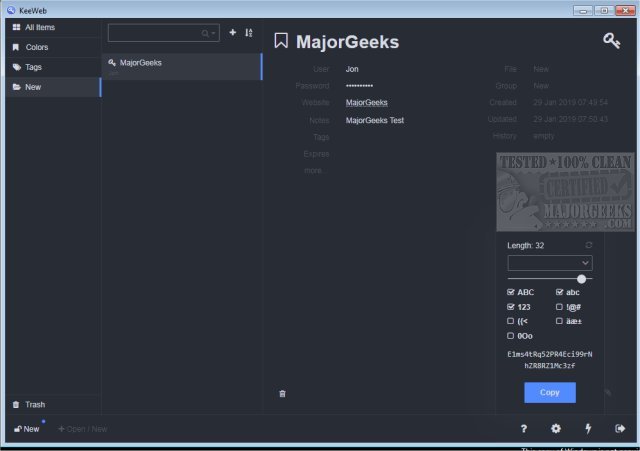Click the Expires field label
This screenshot has height=451, width=640.
click(x=316, y=154)
